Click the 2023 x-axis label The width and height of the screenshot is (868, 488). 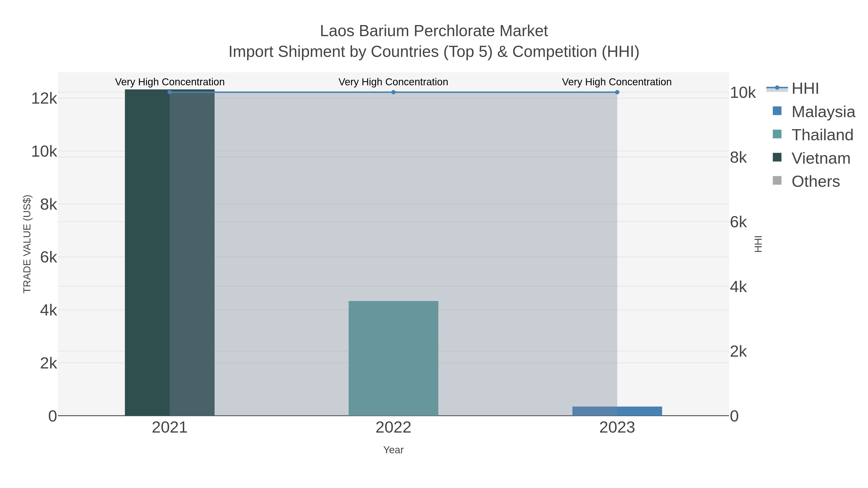pyautogui.click(x=617, y=428)
